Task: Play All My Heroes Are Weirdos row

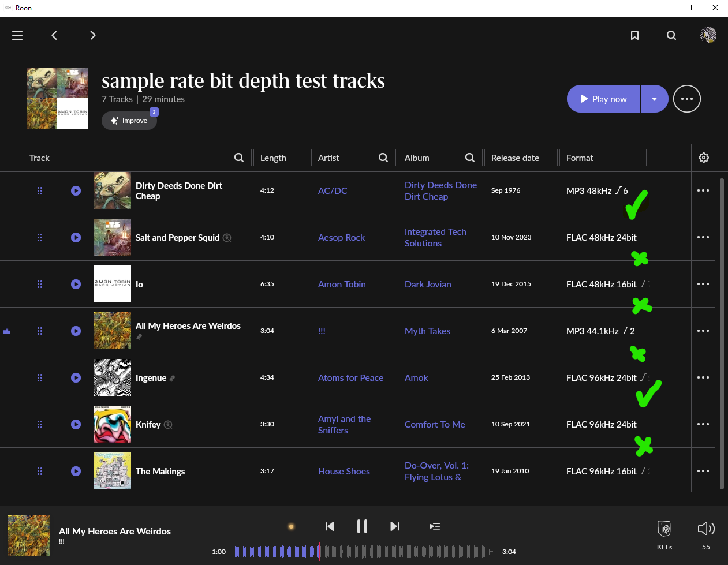Action: (76, 331)
